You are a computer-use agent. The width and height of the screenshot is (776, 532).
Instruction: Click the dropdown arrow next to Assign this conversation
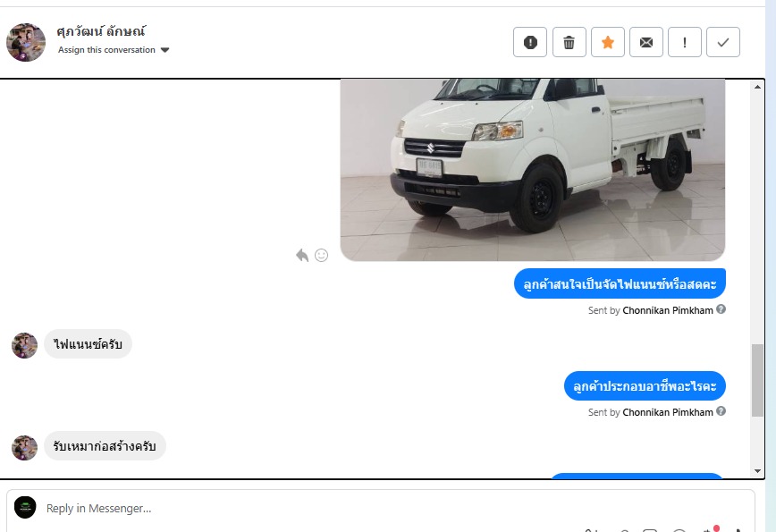pyautogui.click(x=164, y=50)
